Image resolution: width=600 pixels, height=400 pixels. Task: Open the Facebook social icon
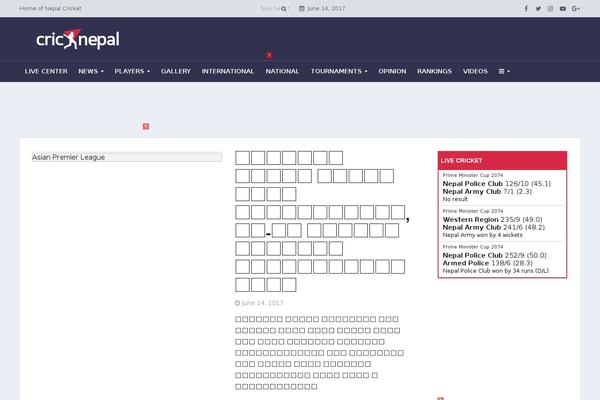(526, 8)
